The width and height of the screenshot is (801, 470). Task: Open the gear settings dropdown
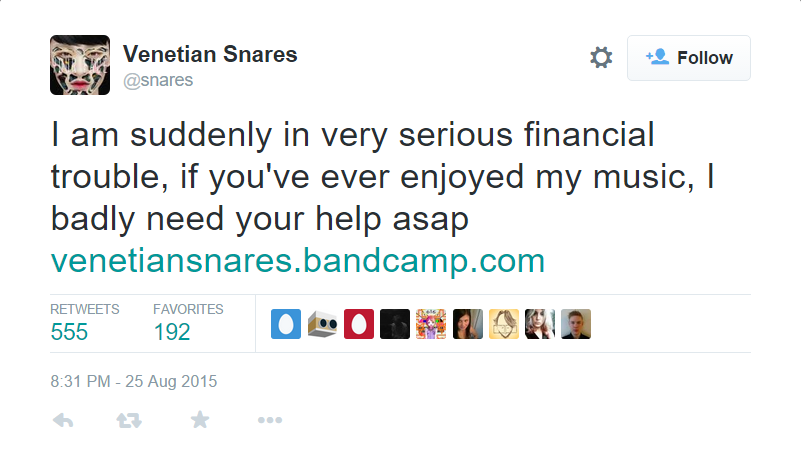[601, 58]
